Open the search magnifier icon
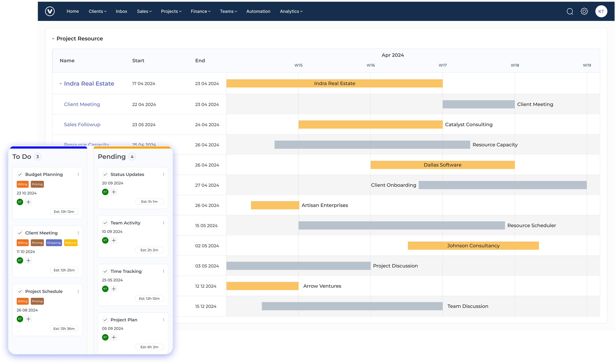The width and height of the screenshot is (616, 364). click(x=570, y=11)
